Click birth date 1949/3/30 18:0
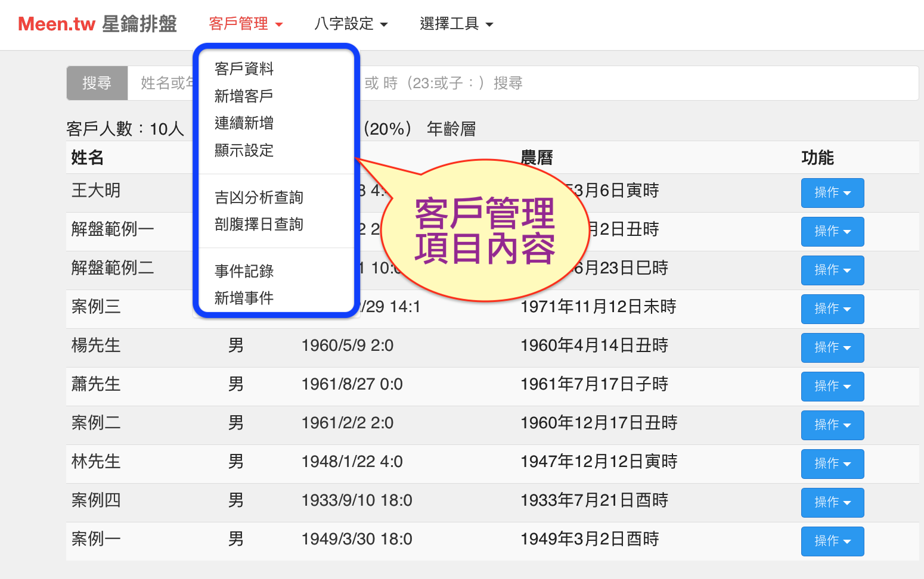The image size is (924, 579). coord(357,539)
